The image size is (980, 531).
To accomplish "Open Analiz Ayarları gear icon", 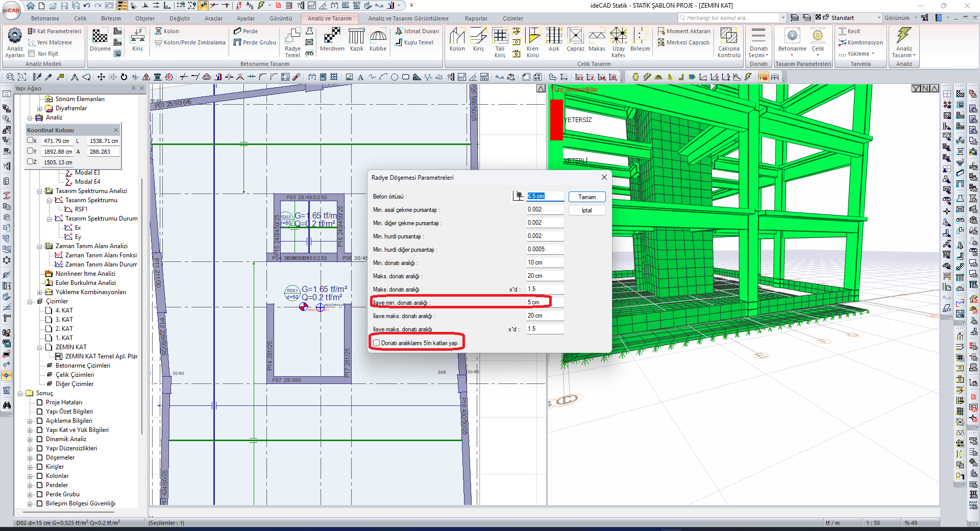I will pyautogui.click(x=15, y=36).
